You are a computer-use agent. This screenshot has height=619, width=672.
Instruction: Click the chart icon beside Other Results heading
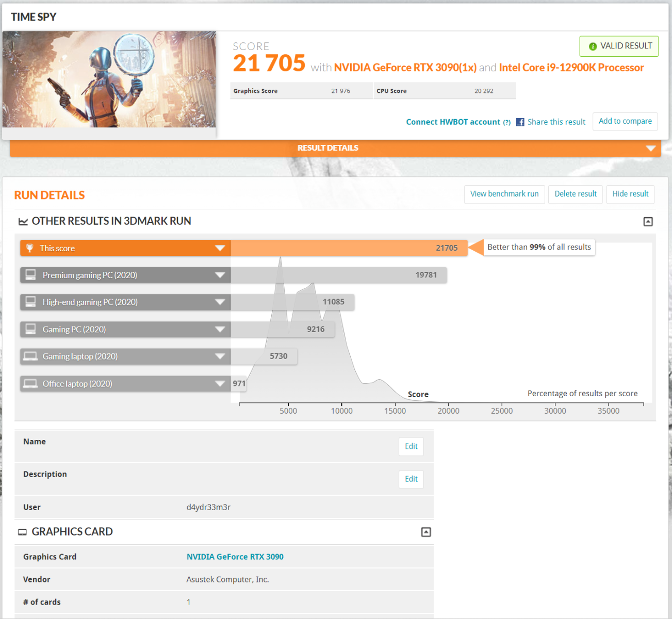point(23,221)
